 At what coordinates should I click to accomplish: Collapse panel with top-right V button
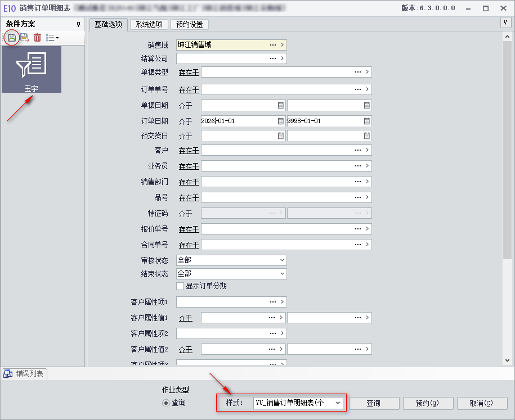tap(505, 22)
